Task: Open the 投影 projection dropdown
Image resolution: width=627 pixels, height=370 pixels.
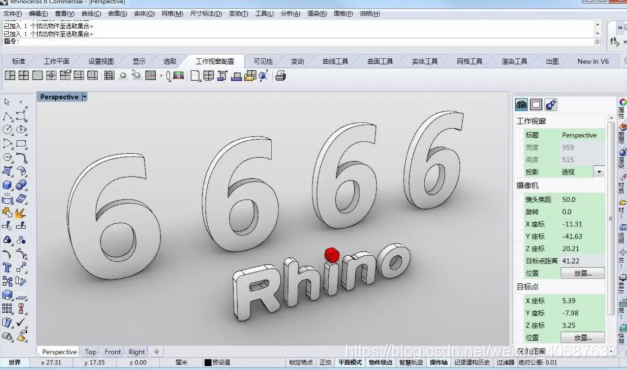Action: tap(599, 172)
